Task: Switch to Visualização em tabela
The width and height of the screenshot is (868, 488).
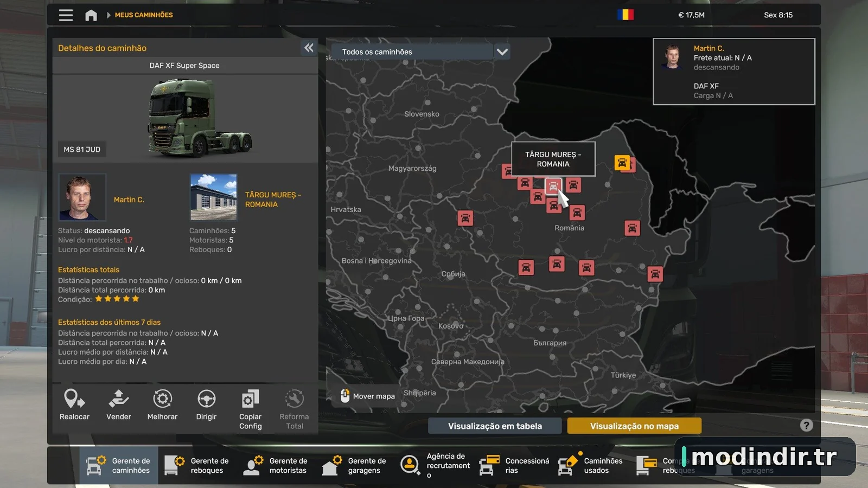Action: coord(495,426)
